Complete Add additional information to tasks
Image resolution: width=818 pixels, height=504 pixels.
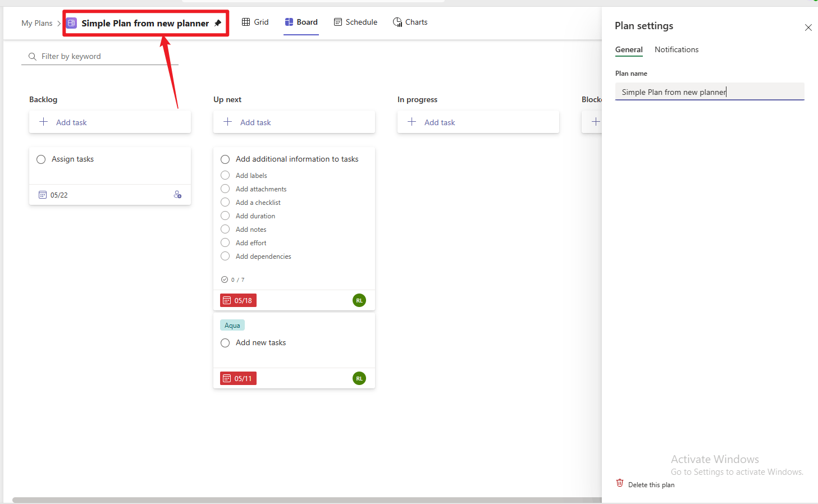click(225, 159)
